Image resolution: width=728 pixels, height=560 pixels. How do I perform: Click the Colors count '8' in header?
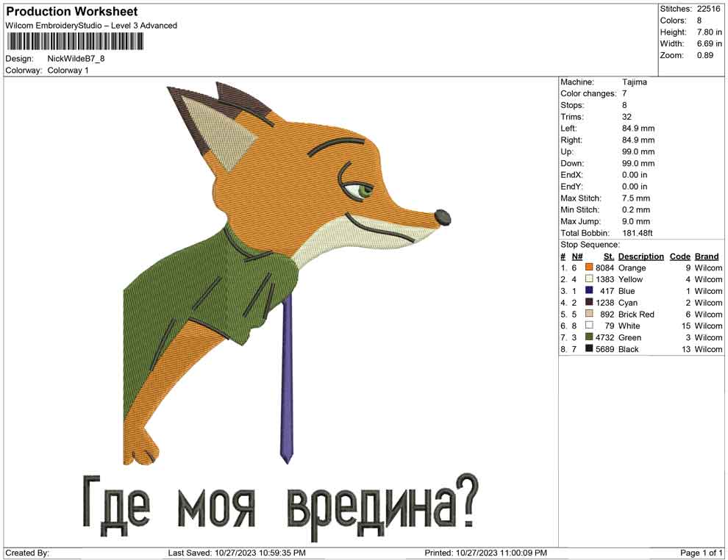pyautogui.click(x=699, y=21)
